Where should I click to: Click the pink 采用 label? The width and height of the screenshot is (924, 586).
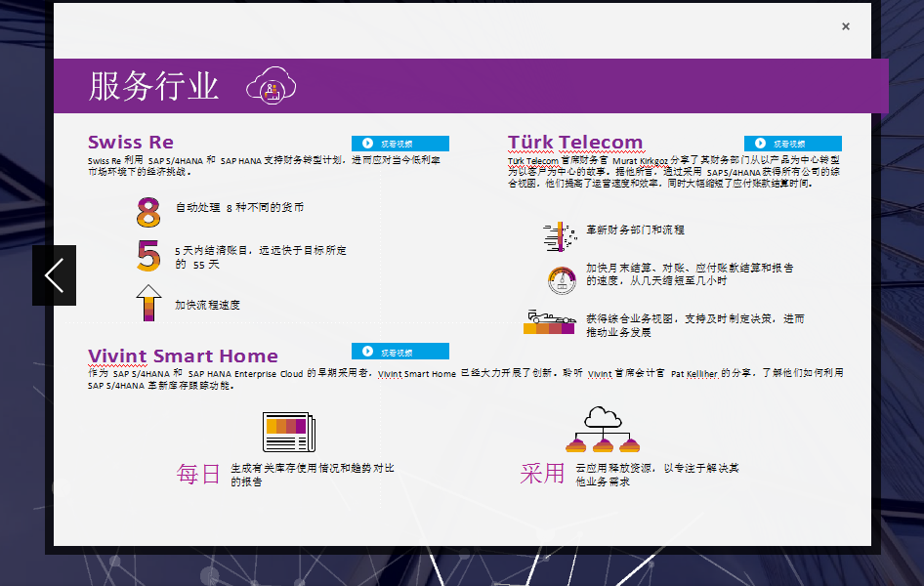[x=542, y=475]
